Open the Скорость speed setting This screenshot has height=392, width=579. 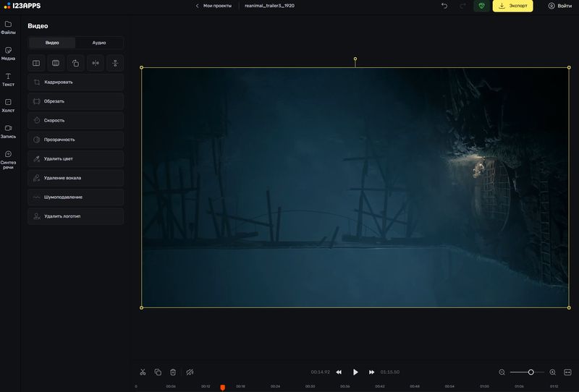pos(75,121)
